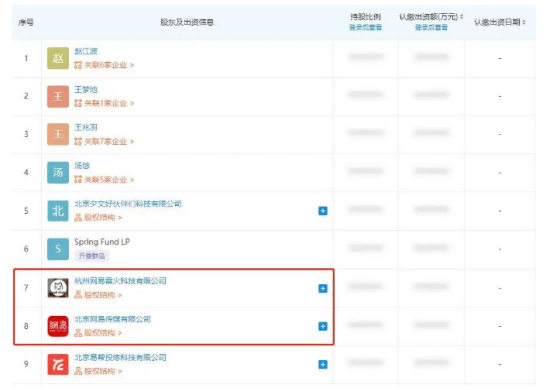This screenshot has width=554, height=389.
Task: Click the S avatar for Spring Fund LP
Action: coord(58,249)
